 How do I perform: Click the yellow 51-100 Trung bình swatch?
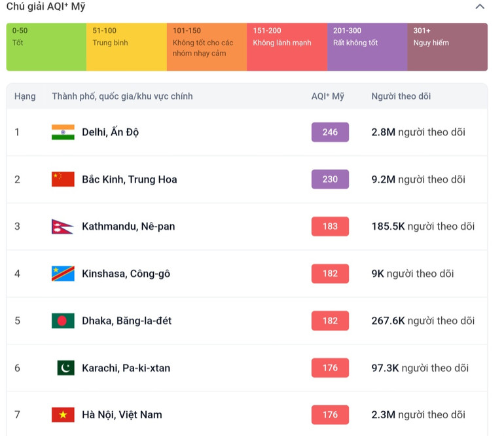(x=126, y=46)
